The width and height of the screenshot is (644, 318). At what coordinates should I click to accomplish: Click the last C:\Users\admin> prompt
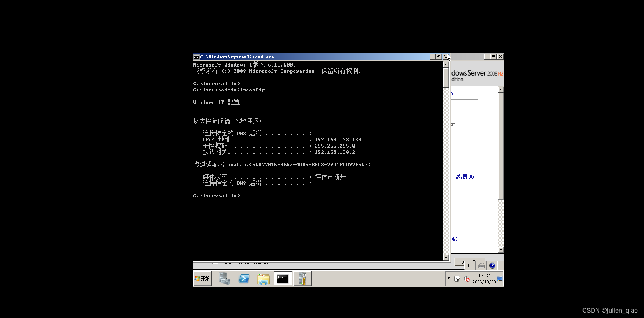click(x=216, y=196)
